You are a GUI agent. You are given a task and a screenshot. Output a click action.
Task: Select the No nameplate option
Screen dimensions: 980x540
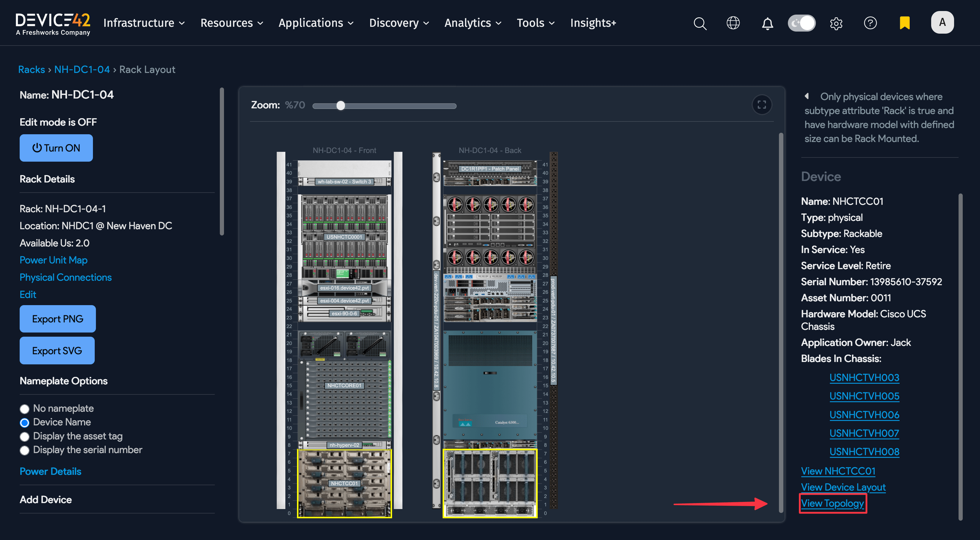coord(24,409)
